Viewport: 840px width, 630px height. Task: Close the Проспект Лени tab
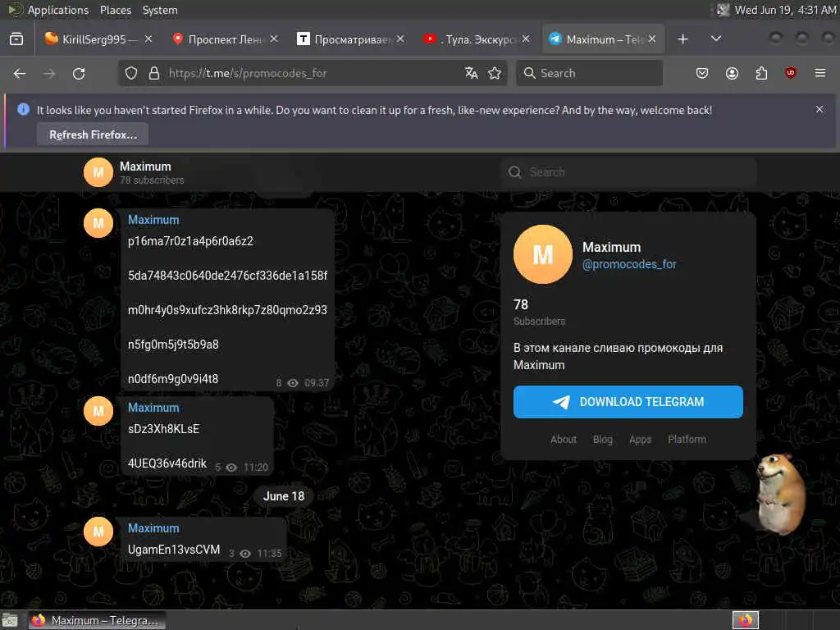(x=274, y=39)
